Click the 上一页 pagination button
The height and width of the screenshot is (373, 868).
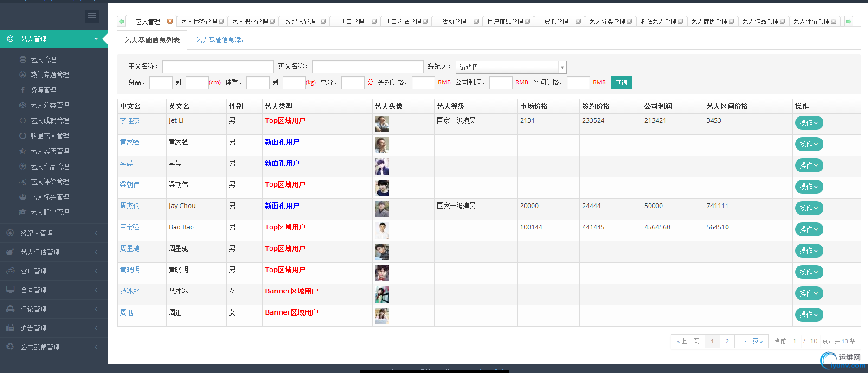click(688, 341)
